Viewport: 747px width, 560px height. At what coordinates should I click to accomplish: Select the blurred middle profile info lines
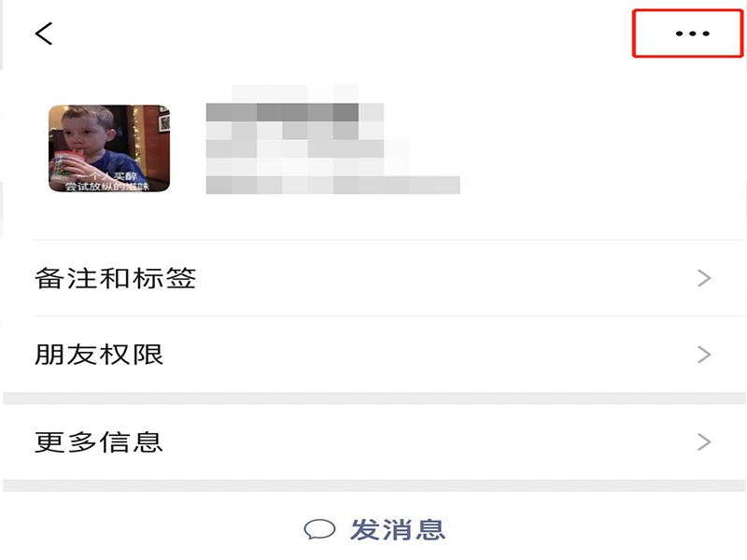pos(295,148)
